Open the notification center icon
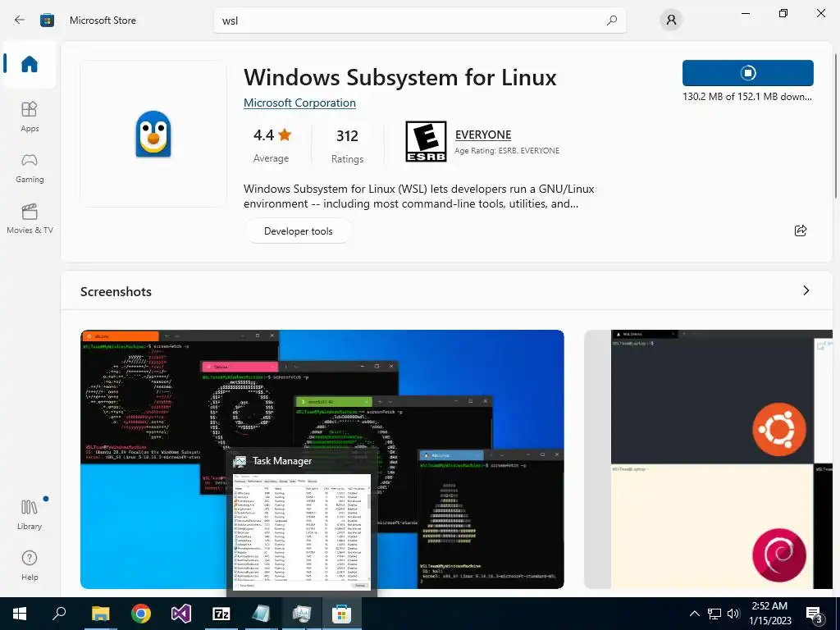The image size is (840, 630). pyautogui.click(x=815, y=614)
